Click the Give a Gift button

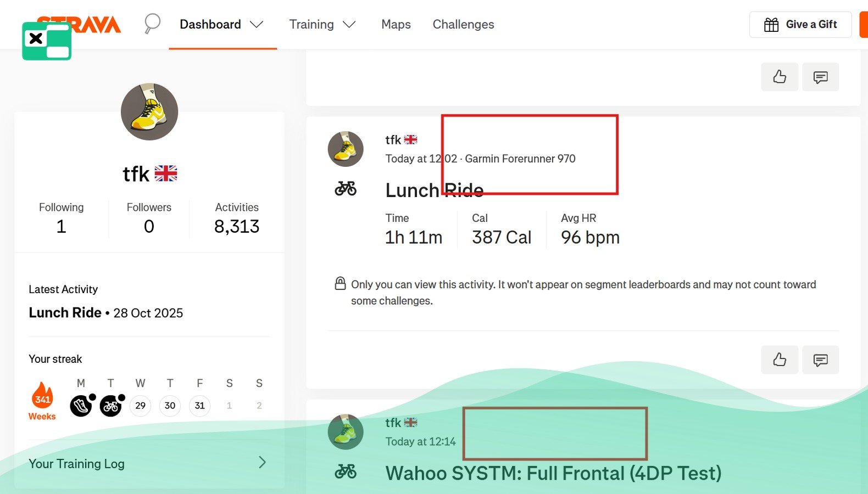(800, 24)
